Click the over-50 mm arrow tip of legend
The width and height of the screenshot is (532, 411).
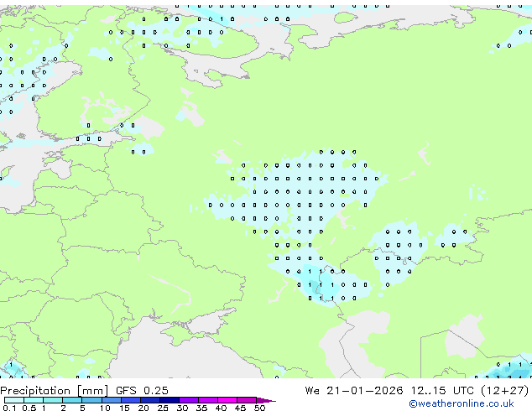(266, 400)
